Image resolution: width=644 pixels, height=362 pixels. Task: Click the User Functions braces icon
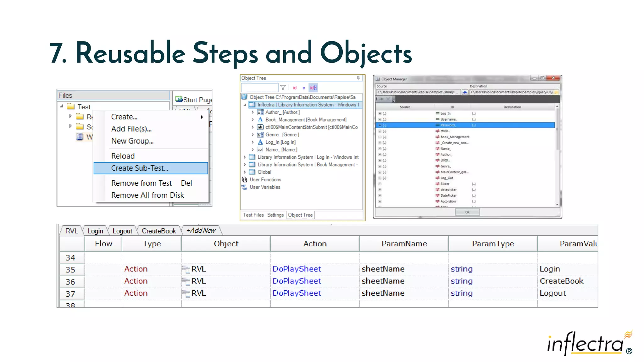tap(244, 180)
